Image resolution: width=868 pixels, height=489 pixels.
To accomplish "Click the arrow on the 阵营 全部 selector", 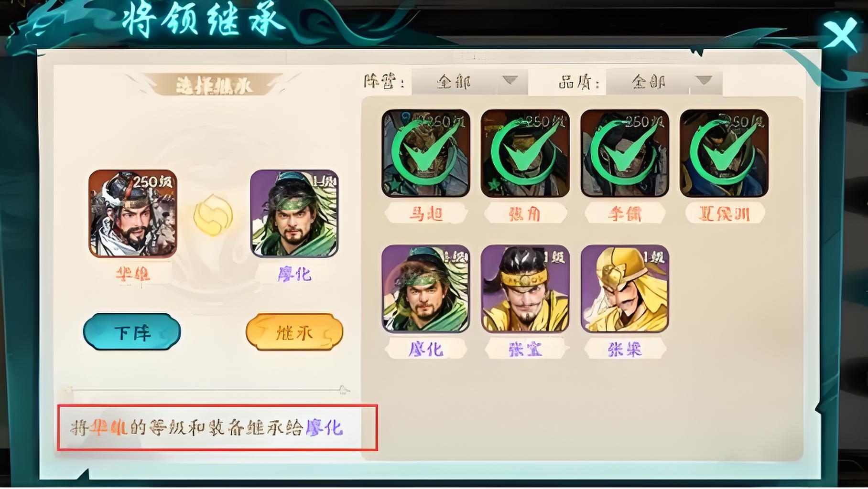I will pos(510,80).
